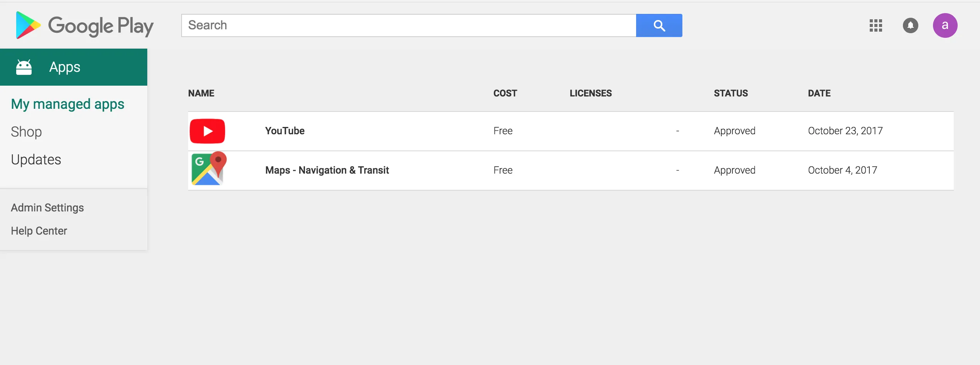Open Admin Settings link

click(x=47, y=208)
